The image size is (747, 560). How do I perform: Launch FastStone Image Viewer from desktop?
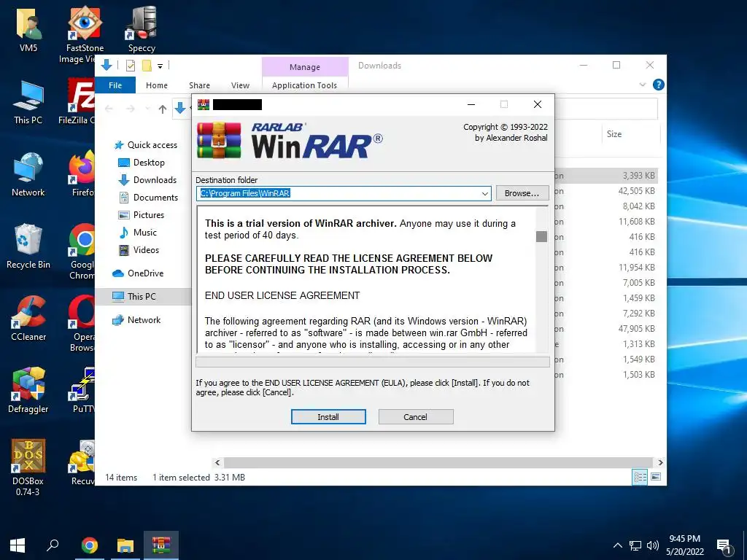click(84, 35)
